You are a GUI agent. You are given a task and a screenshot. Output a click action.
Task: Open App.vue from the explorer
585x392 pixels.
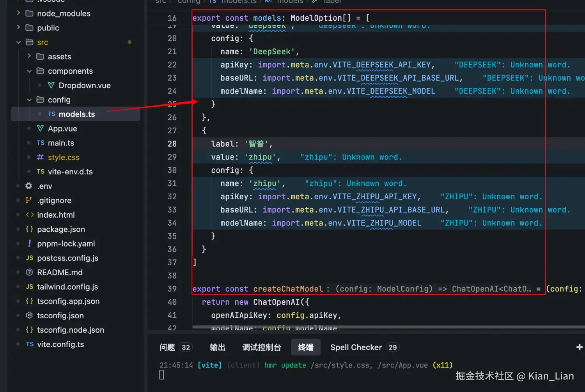62,129
